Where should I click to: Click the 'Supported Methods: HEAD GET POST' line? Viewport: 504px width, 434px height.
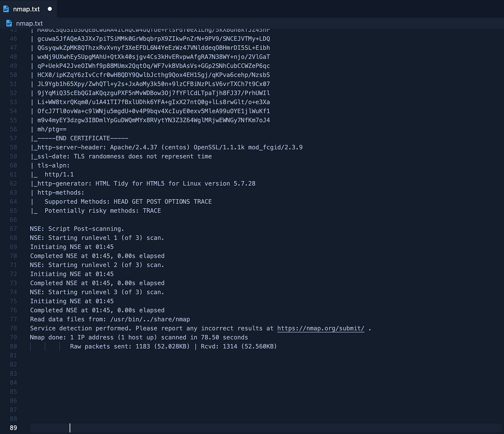click(x=121, y=202)
